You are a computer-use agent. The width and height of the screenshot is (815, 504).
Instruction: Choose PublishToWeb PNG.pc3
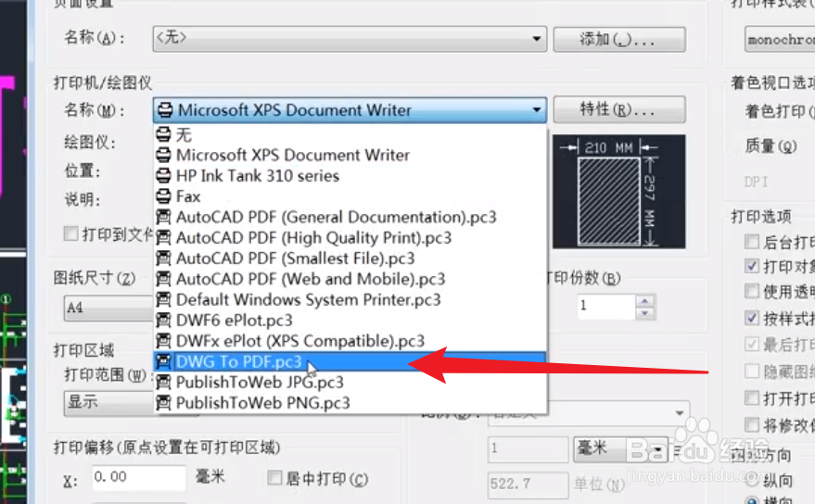pos(350,403)
